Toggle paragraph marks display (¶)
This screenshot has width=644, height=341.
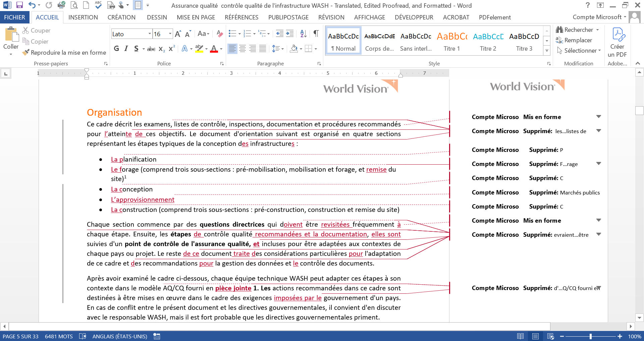316,34
